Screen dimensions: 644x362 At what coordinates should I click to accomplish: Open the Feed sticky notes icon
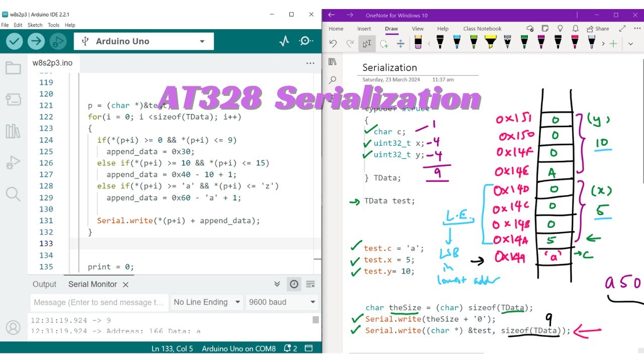545,29
